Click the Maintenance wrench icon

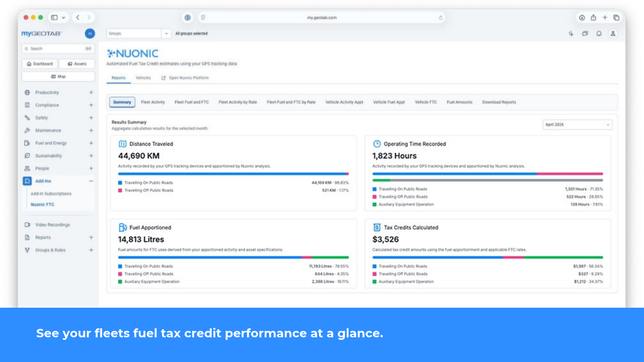(27, 130)
